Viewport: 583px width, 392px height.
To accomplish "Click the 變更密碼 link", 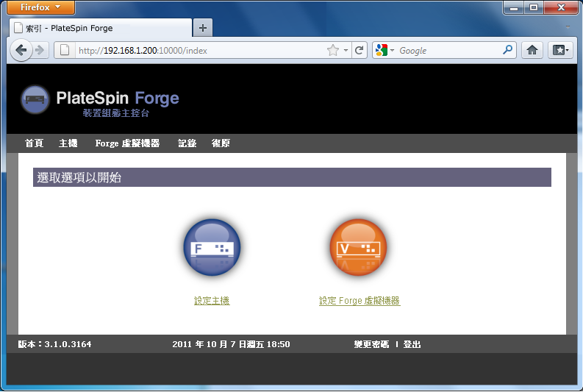I will (x=371, y=344).
